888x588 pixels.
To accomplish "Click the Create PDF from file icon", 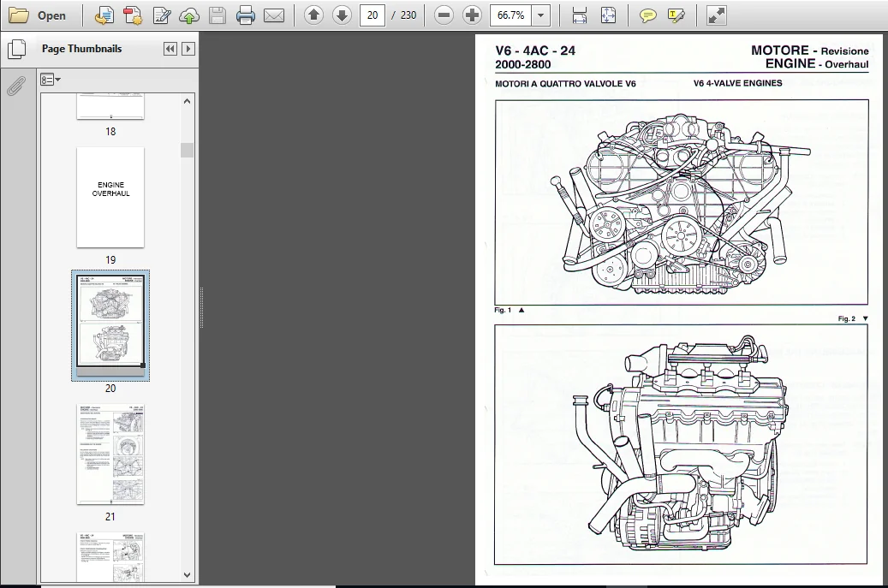I will 104,15.
